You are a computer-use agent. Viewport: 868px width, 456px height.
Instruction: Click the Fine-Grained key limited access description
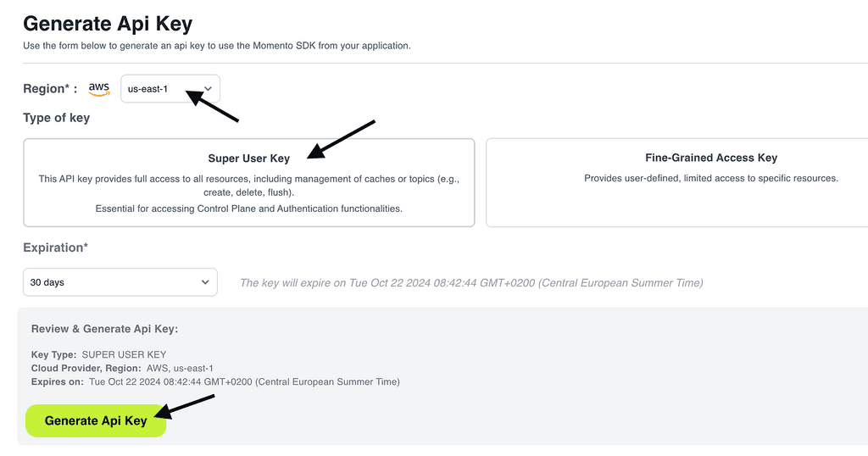click(x=710, y=179)
